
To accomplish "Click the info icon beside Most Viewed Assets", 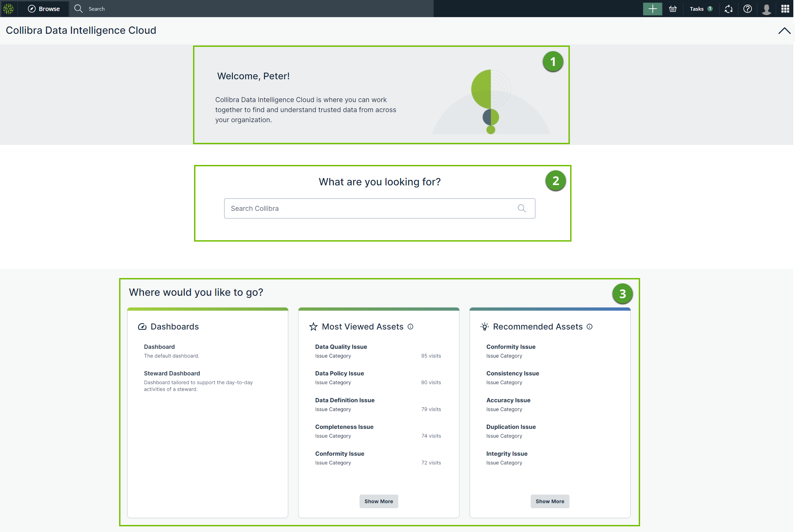I will coord(410,327).
